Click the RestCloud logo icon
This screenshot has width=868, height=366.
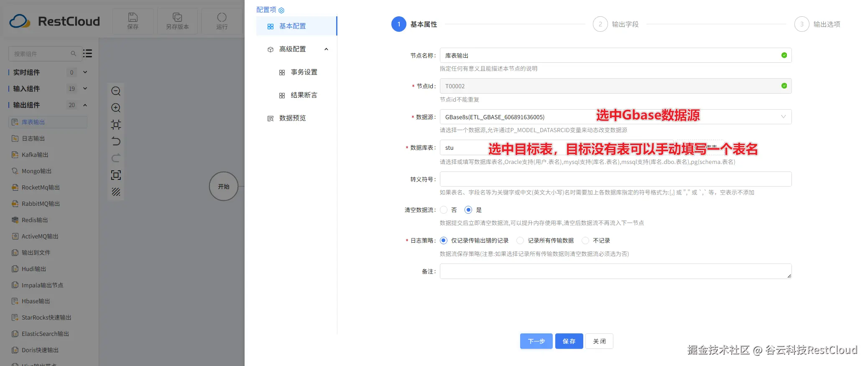[x=19, y=21]
